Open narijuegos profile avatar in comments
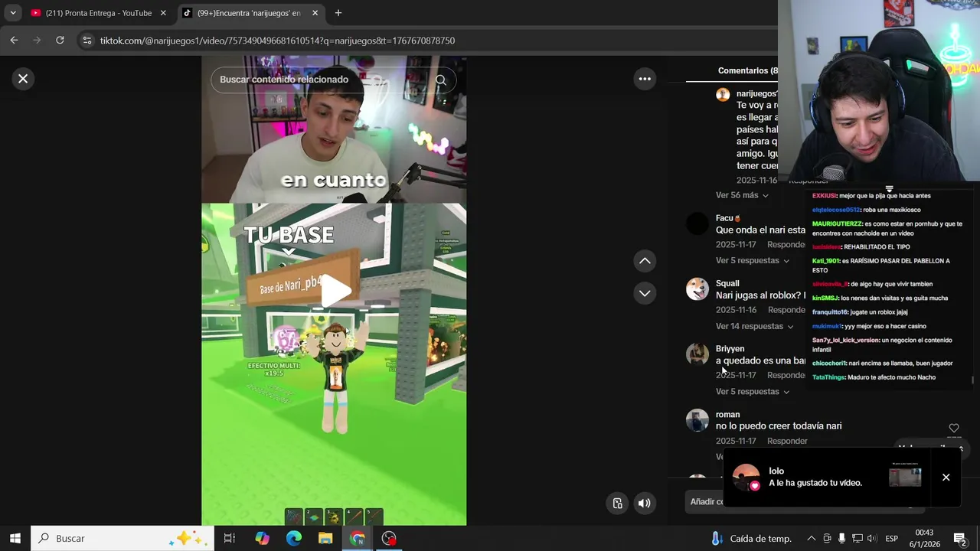980x551 pixels. (x=723, y=94)
